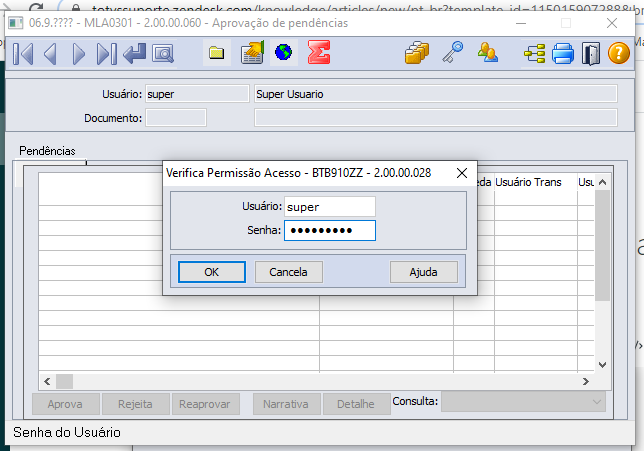Viewport: 644px width, 451px height.
Task: Go to next record arrow
Action: 78,54
